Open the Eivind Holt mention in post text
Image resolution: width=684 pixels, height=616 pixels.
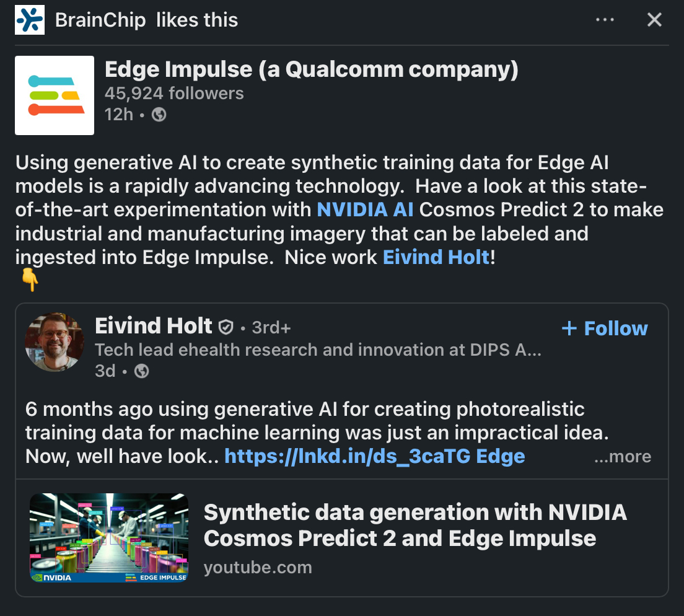click(x=436, y=257)
